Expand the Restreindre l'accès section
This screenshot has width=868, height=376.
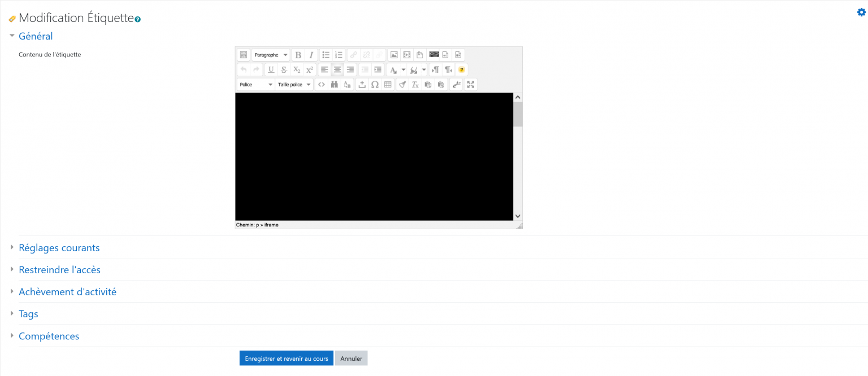(59, 270)
